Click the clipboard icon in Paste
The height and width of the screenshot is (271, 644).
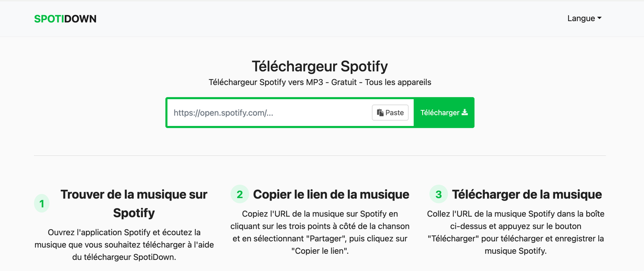click(x=380, y=113)
